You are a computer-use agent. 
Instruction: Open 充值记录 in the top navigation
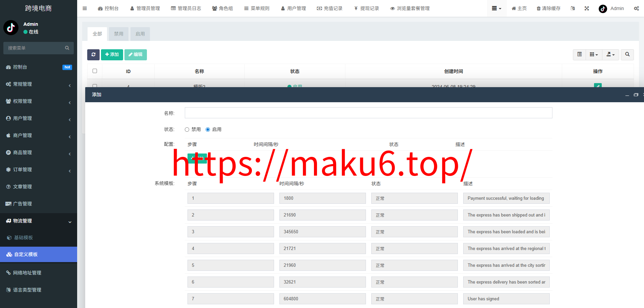pos(330,8)
